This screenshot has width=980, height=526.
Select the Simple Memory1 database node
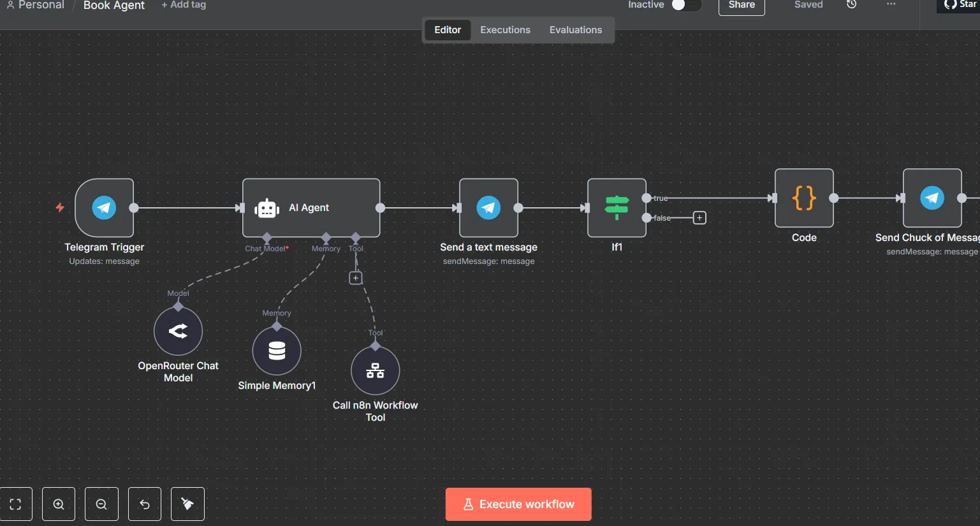coord(277,351)
